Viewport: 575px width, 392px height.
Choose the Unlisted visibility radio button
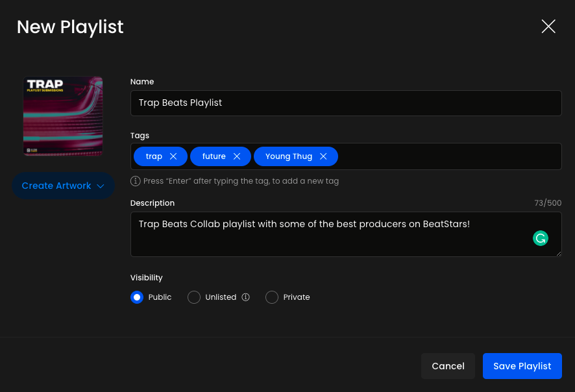pos(193,297)
